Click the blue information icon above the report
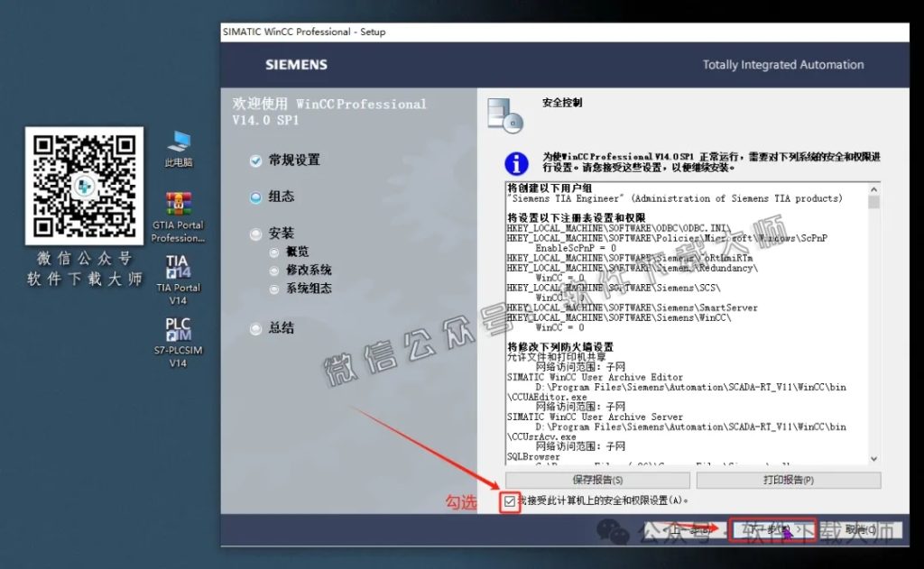 coord(517,162)
